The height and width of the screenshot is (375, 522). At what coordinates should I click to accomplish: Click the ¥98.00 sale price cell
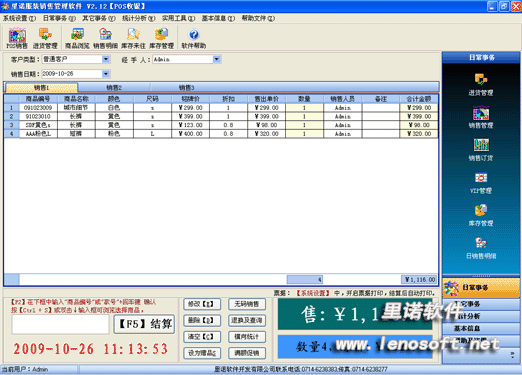click(266, 125)
